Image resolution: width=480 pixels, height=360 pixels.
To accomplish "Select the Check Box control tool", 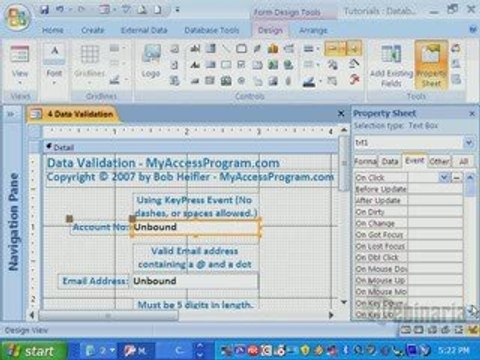I will [242, 65].
